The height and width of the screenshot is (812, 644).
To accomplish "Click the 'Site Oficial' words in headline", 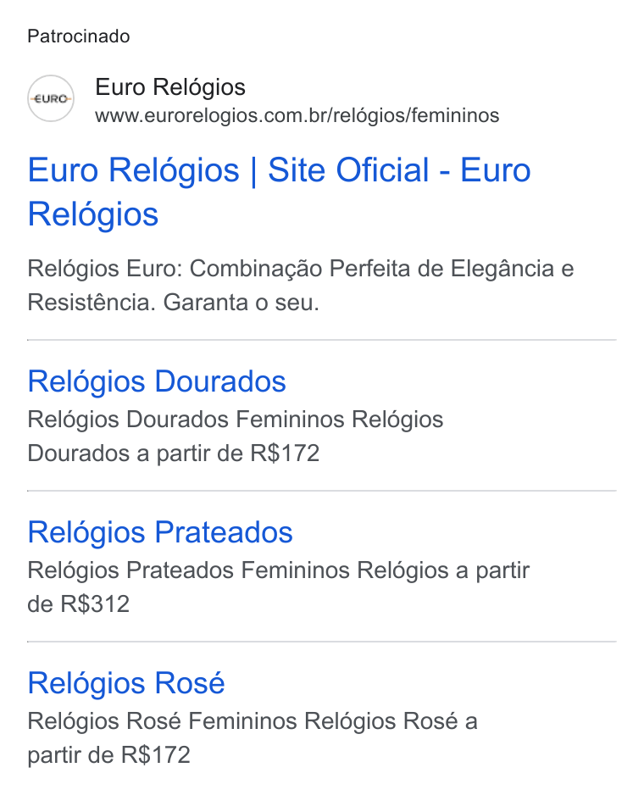I will tap(348, 170).
